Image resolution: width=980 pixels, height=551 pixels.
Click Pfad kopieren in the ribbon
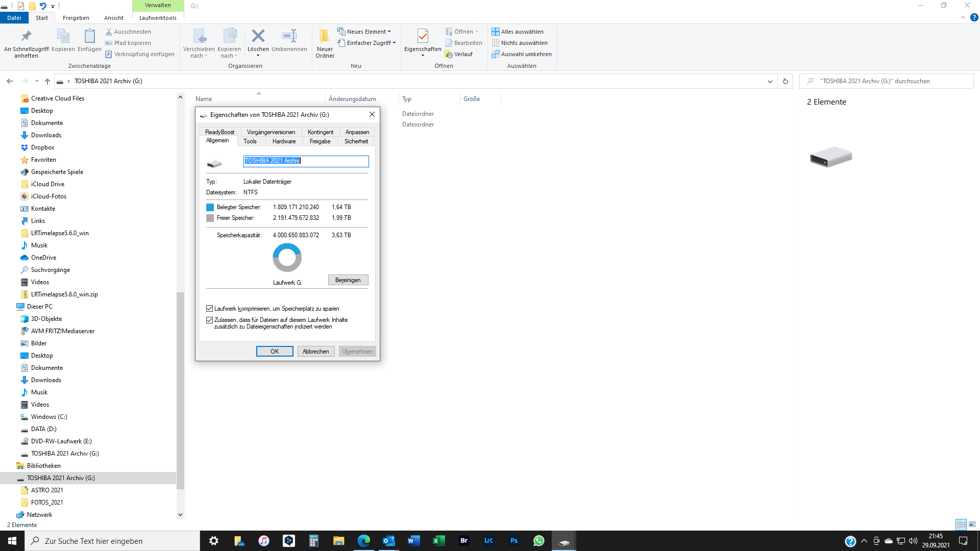128,43
